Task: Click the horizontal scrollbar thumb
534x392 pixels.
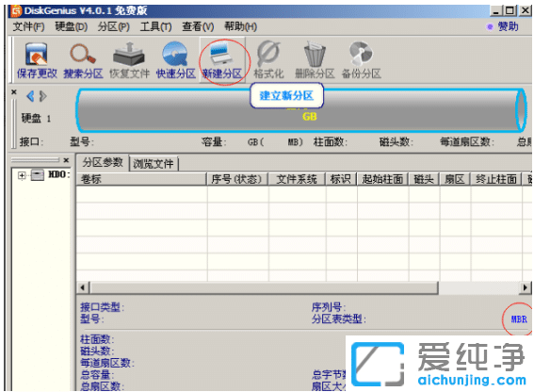Action: pyautogui.click(x=264, y=287)
